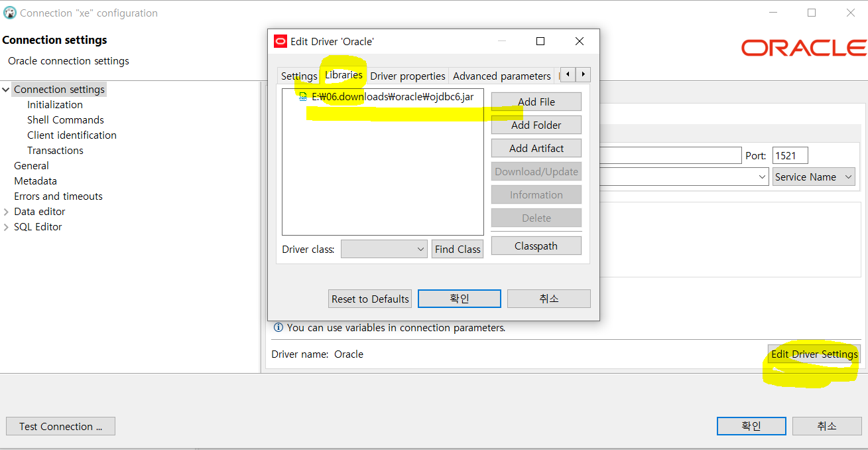
Task: Open the Driver properties tab
Action: pyautogui.click(x=408, y=76)
